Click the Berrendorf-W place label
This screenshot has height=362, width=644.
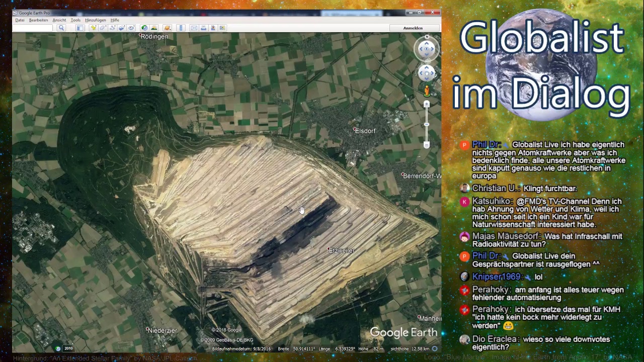coord(423,176)
